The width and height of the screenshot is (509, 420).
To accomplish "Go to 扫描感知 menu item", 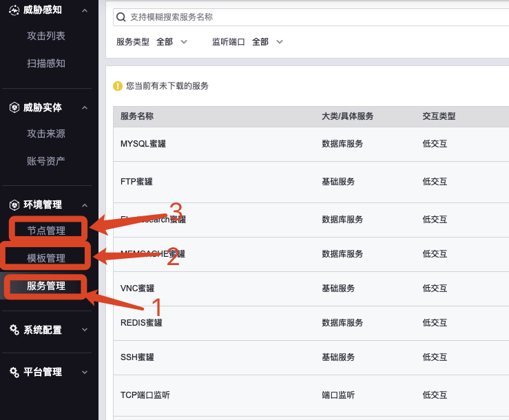I will click(x=46, y=63).
